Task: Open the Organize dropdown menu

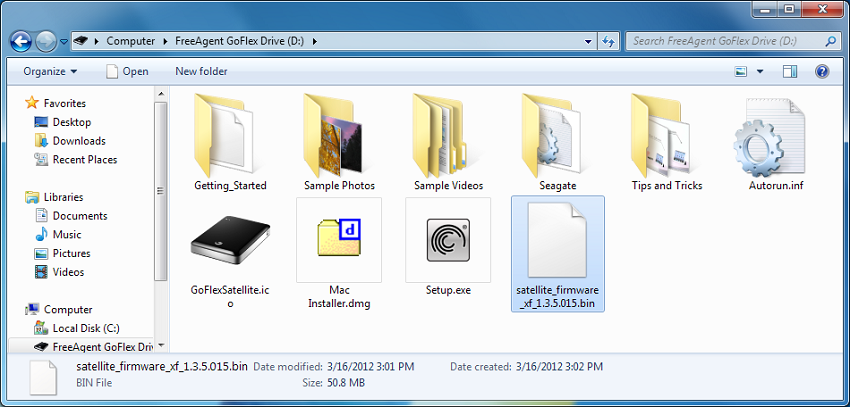Action: point(50,72)
